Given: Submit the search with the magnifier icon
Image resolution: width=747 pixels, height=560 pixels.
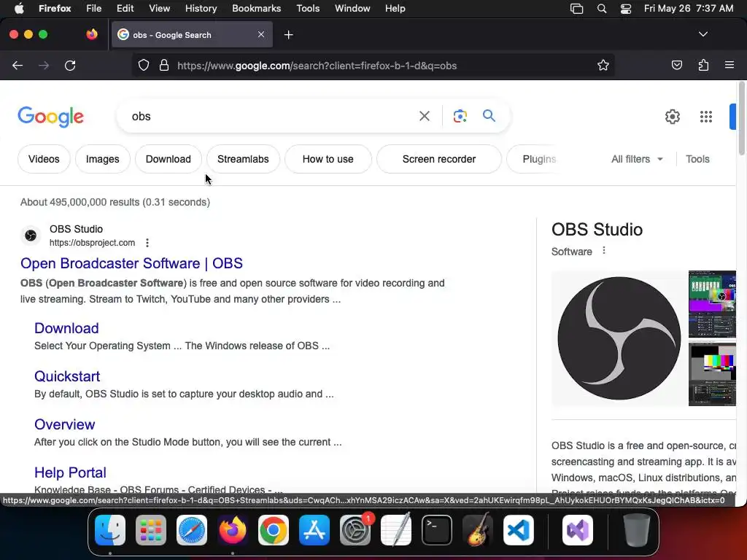Looking at the screenshot, I should (489, 116).
